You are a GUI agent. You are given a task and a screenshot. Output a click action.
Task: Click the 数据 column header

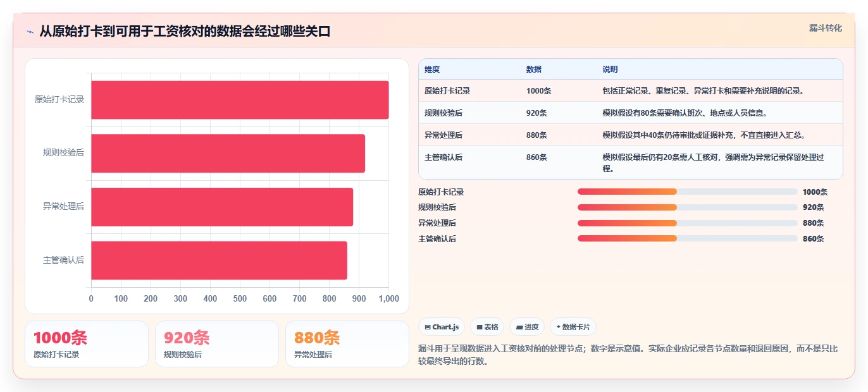pyautogui.click(x=534, y=70)
